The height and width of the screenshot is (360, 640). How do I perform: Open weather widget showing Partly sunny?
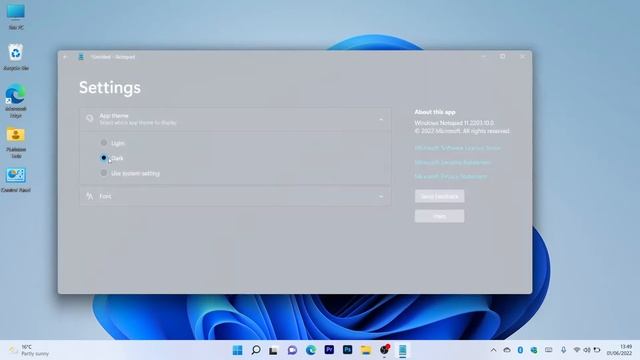point(29,350)
